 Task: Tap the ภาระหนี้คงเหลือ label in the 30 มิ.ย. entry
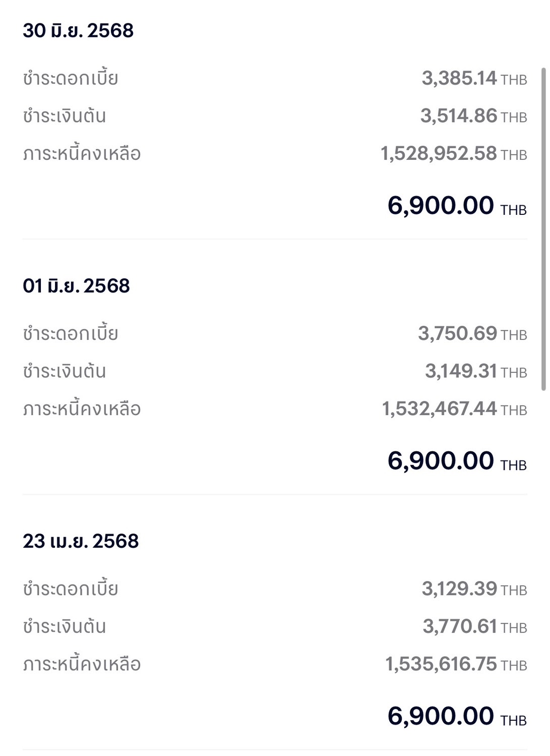pyautogui.click(x=82, y=153)
